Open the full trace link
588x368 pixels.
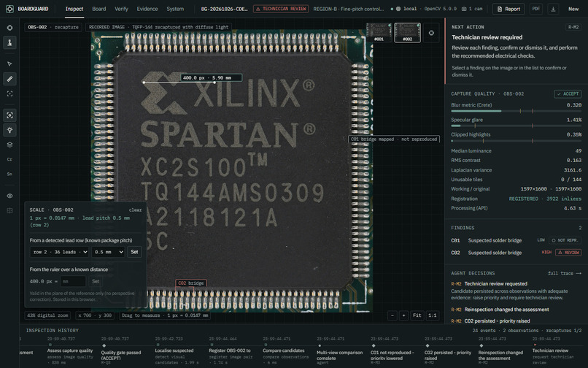(x=565, y=273)
